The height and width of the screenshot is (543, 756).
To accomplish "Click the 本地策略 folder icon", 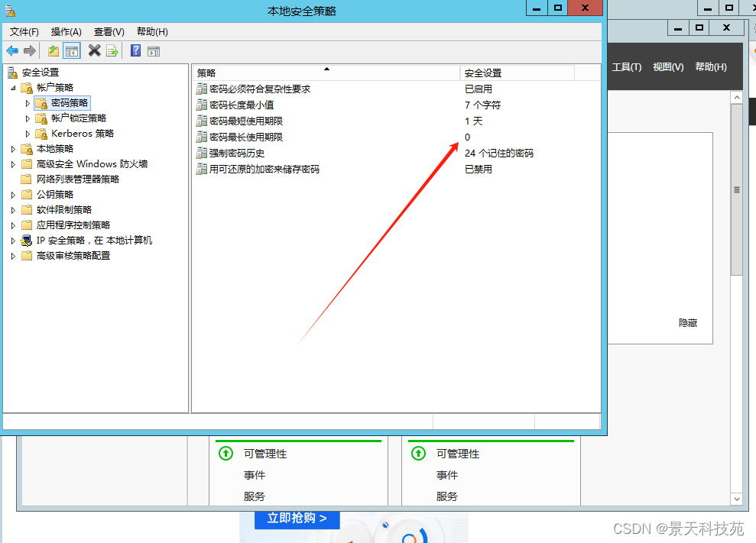I will 27,149.
